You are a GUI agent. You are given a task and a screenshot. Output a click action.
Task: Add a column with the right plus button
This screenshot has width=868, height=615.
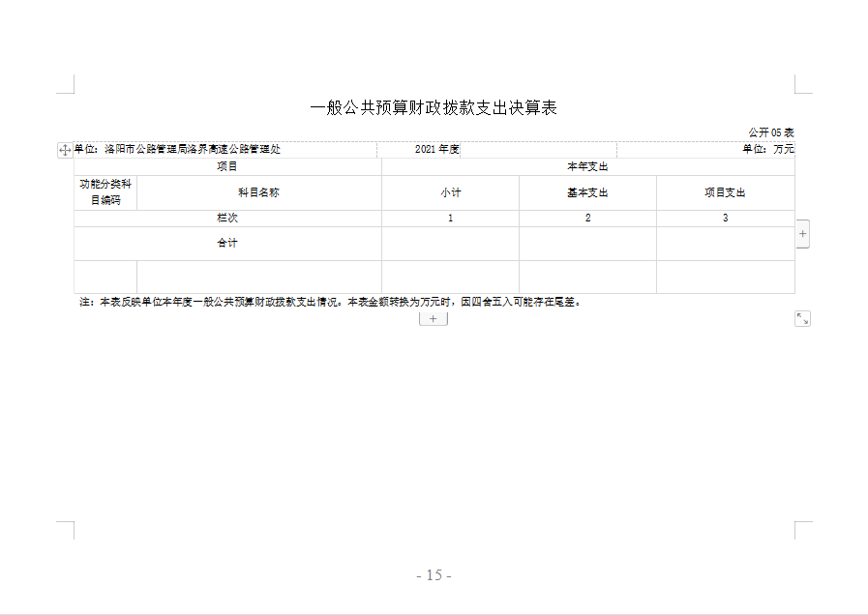click(x=802, y=234)
